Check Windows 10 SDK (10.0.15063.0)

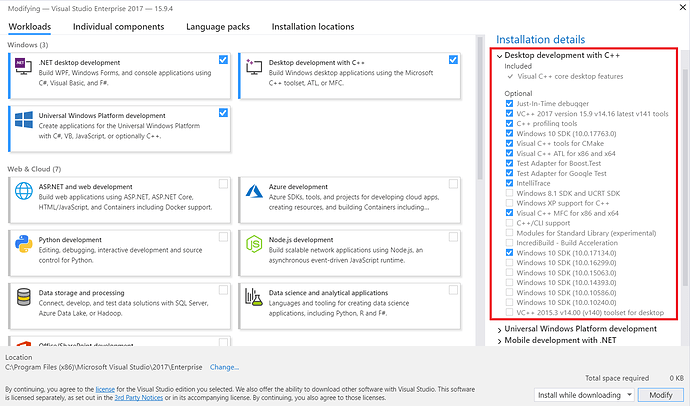coord(509,273)
